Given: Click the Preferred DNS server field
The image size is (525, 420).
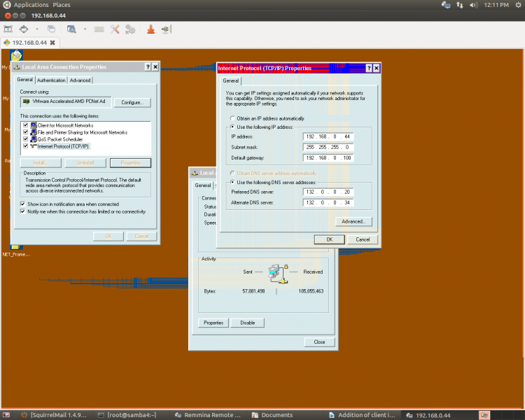Looking at the screenshot, I should click(328, 192).
